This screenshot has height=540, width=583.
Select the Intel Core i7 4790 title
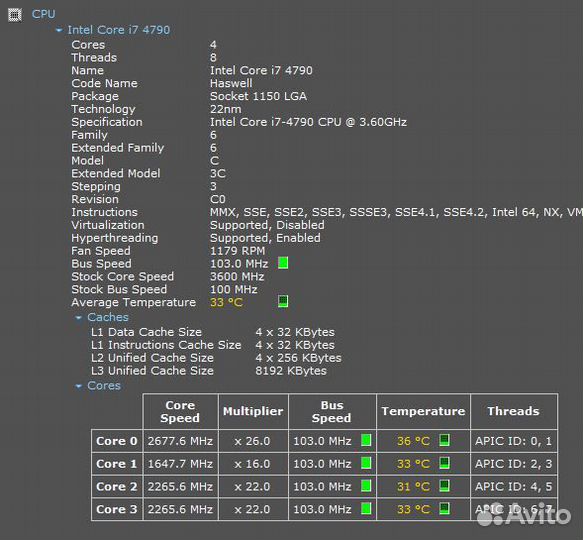[119, 30]
